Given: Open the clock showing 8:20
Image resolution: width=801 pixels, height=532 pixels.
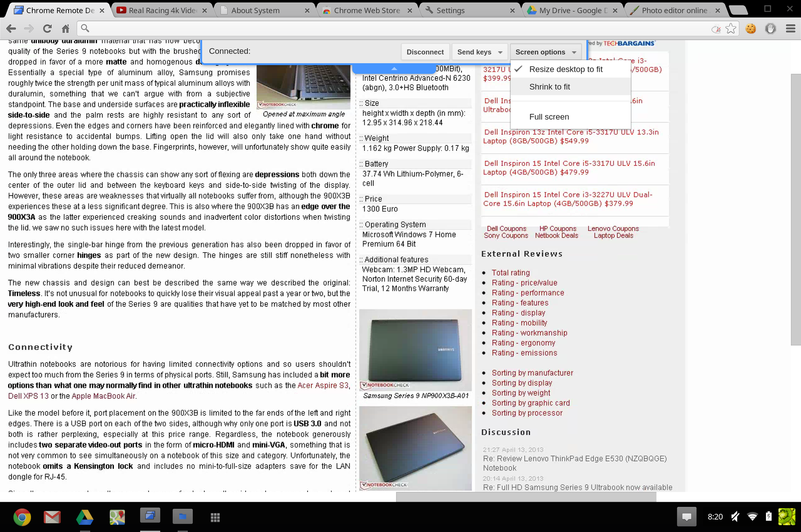Looking at the screenshot, I should (x=715, y=517).
